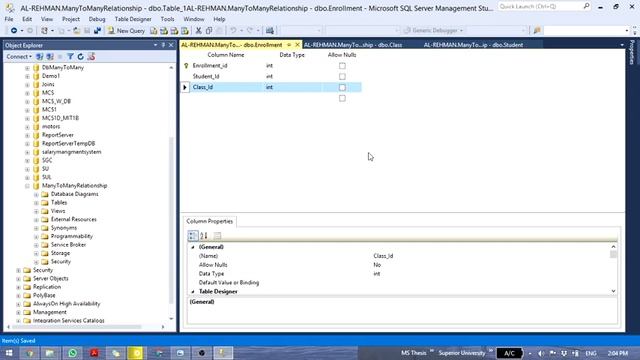Click Column Properties scroll down arrow
Viewport: 640px width, 360px height.
(613, 291)
